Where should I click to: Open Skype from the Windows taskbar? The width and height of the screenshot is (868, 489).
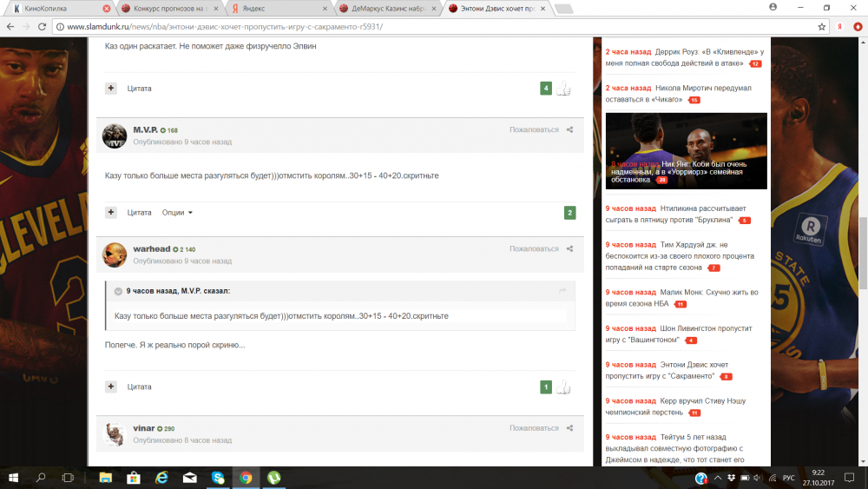click(x=218, y=478)
